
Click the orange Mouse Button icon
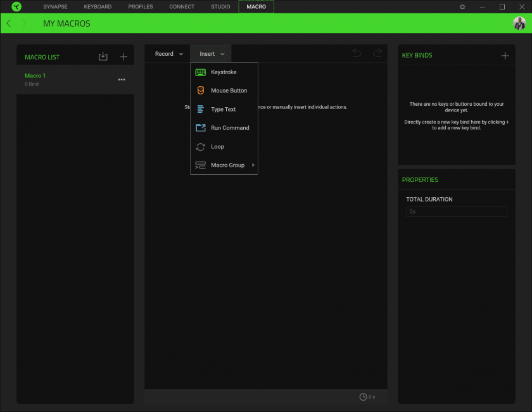pos(201,91)
